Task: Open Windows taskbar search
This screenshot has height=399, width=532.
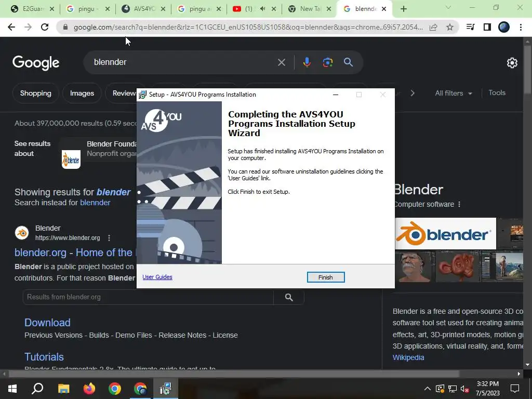Action: (x=37, y=389)
